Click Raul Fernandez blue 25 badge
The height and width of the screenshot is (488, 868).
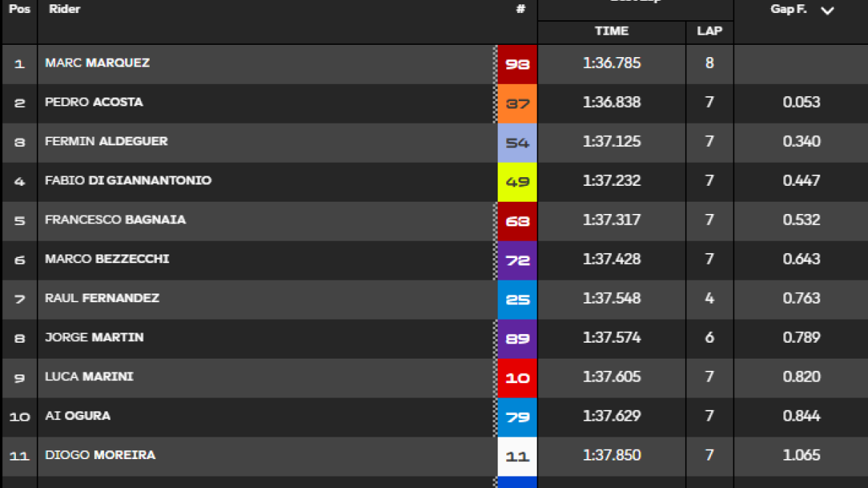coord(517,299)
